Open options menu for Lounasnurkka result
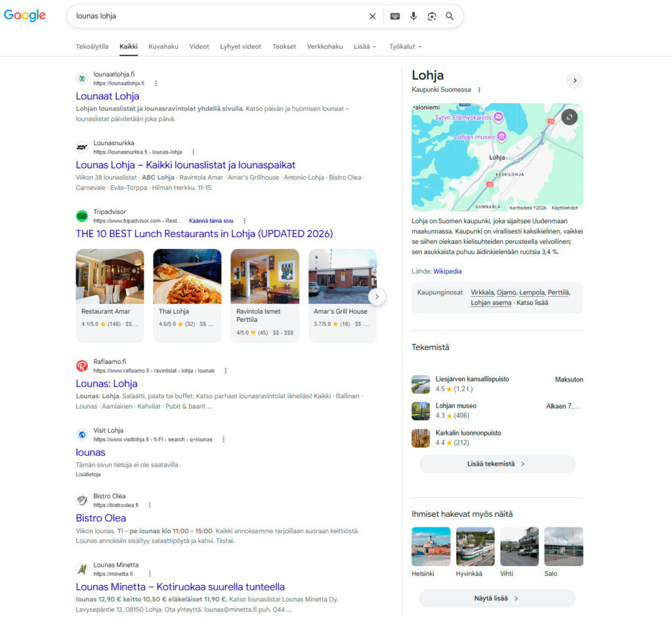Viewport: 672px width, 620px height. coord(194,152)
